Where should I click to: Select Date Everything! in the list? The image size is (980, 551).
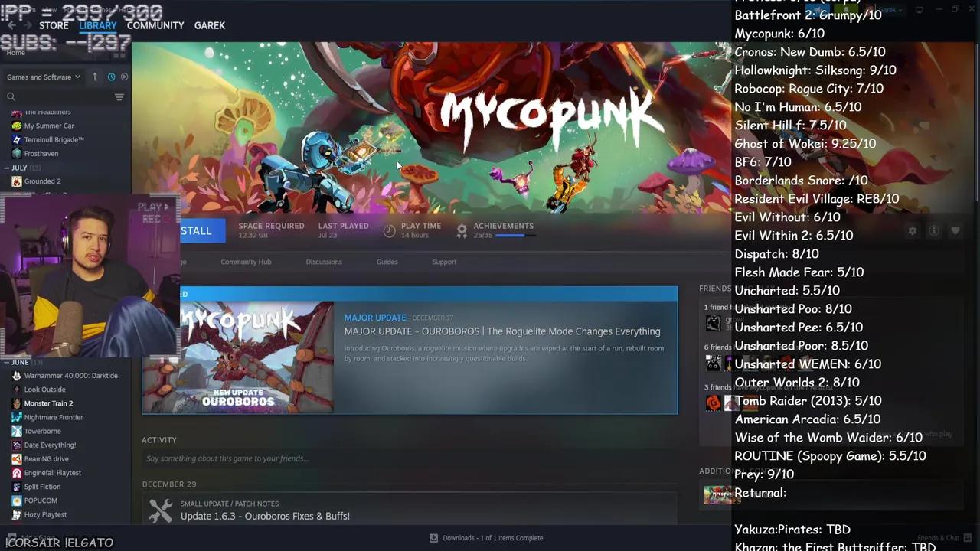(50, 445)
